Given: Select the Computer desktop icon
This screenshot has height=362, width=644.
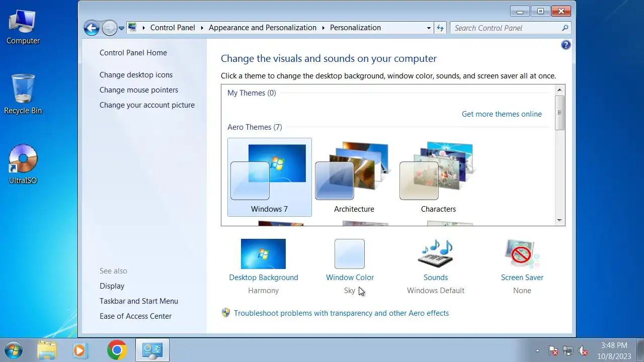Looking at the screenshot, I should click(23, 27).
